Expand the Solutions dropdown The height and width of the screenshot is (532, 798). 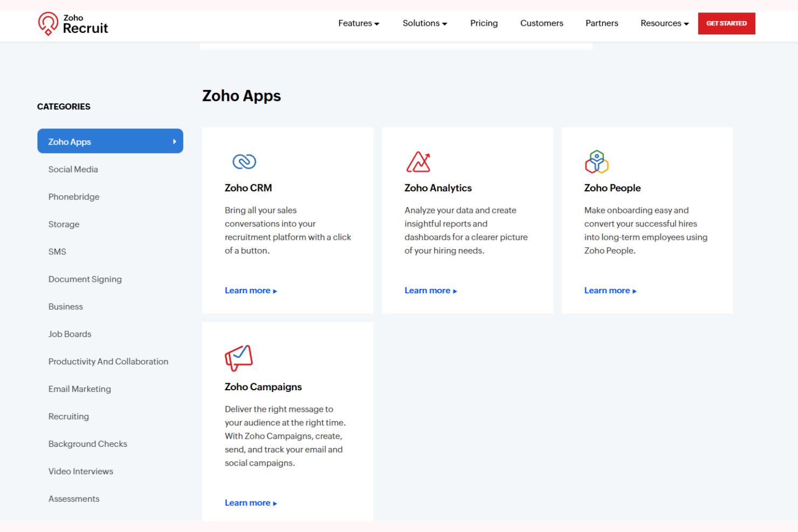[424, 23]
